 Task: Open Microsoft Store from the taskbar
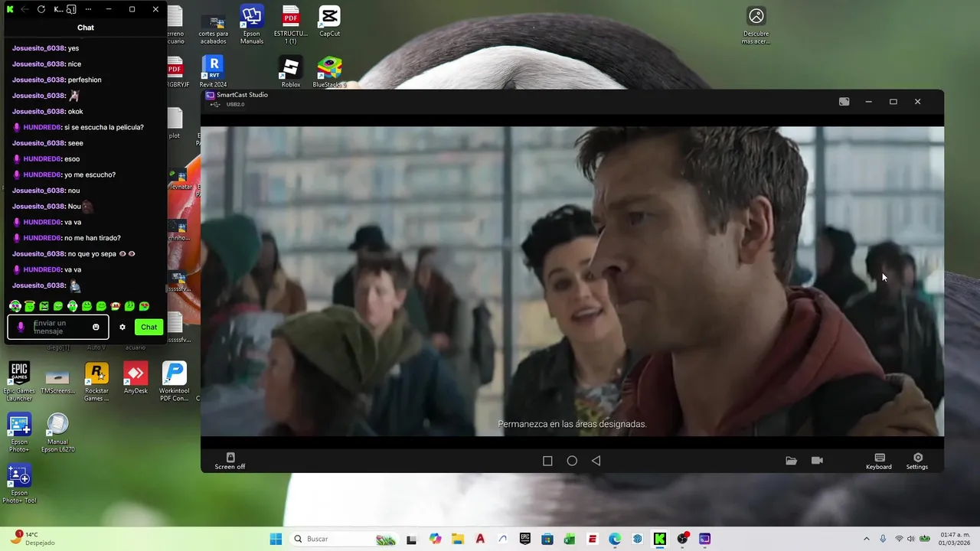coord(547,539)
